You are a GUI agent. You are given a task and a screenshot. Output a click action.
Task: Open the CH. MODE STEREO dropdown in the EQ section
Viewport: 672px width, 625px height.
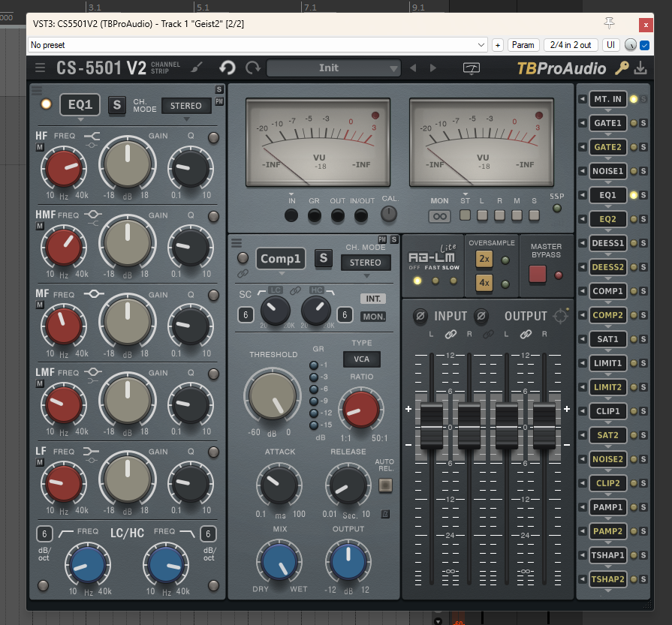coord(186,106)
